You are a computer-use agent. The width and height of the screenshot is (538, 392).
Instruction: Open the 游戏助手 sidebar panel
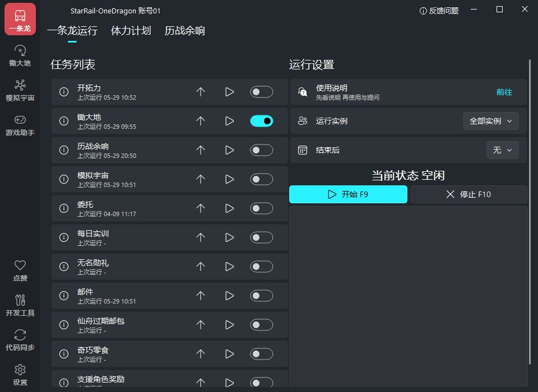tap(20, 124)
